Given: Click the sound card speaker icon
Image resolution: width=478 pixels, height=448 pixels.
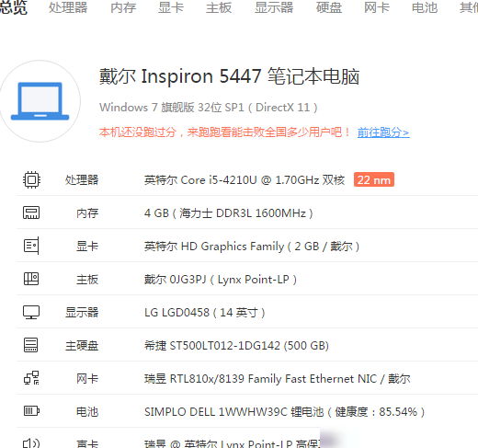Looking at the screenshot, I should [x=31, y=443].
